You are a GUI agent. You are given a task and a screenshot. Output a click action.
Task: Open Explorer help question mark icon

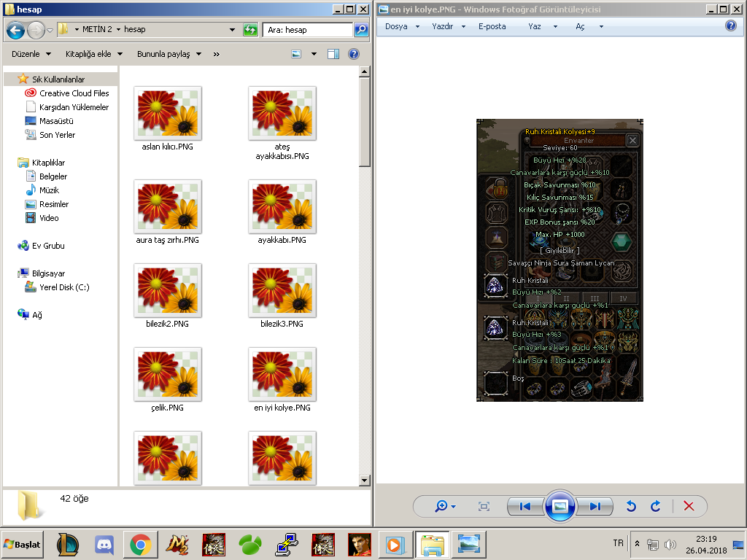click(x=354, y=54)
